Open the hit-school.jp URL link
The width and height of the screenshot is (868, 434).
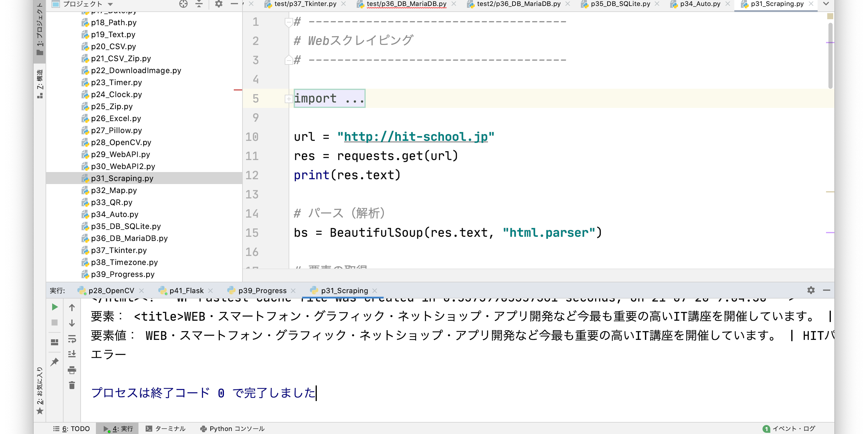(x=415, y=137)
